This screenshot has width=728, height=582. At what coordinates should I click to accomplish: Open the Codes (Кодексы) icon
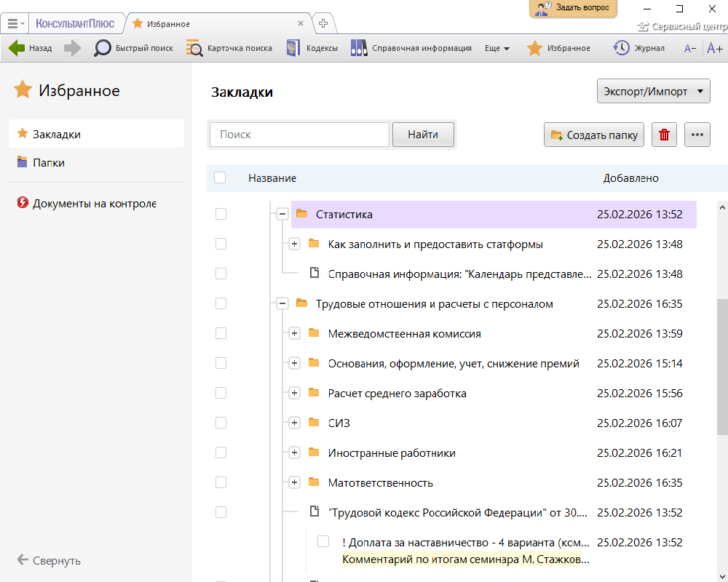[293, 48]
